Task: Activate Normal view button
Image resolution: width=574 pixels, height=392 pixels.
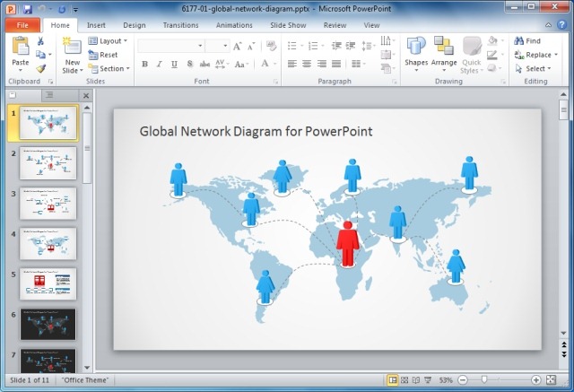Action: 393,380
